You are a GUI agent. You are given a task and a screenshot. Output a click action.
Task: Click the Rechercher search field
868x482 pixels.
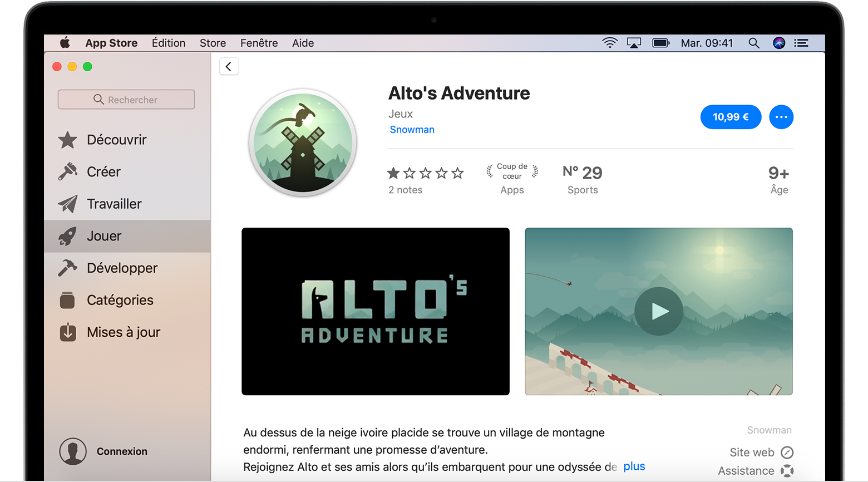[126, 100]
